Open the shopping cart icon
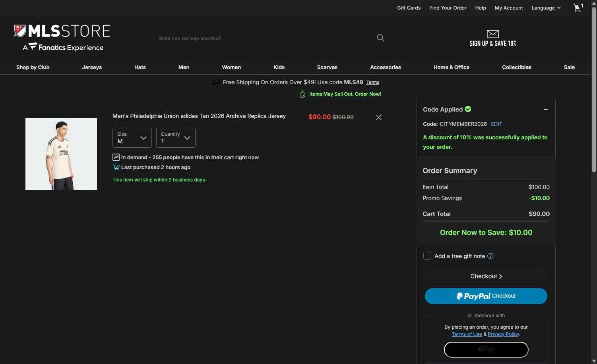The height and width of the screenshot is (364, 597). pyautogui.click(x=578, y=8)
